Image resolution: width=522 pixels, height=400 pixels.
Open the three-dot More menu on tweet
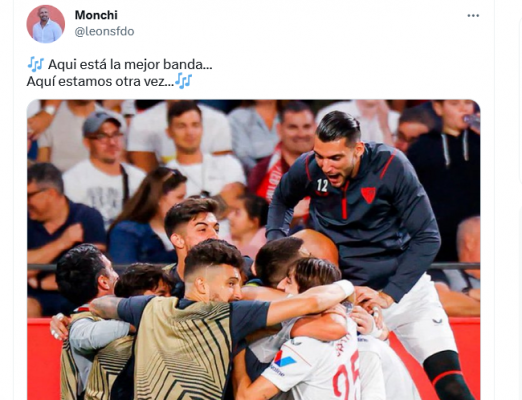point(473,16)
